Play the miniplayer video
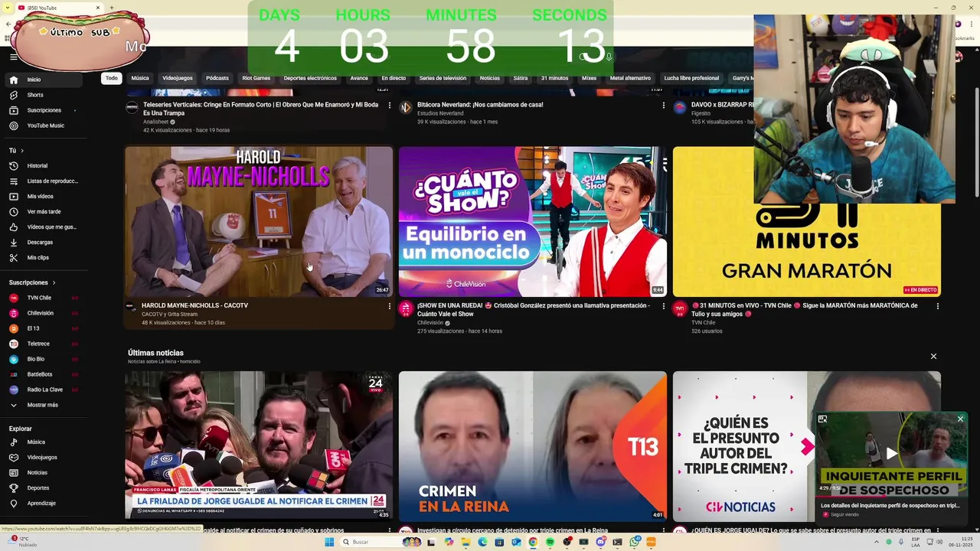The image size is (980, 551). (x=891, y=454)
